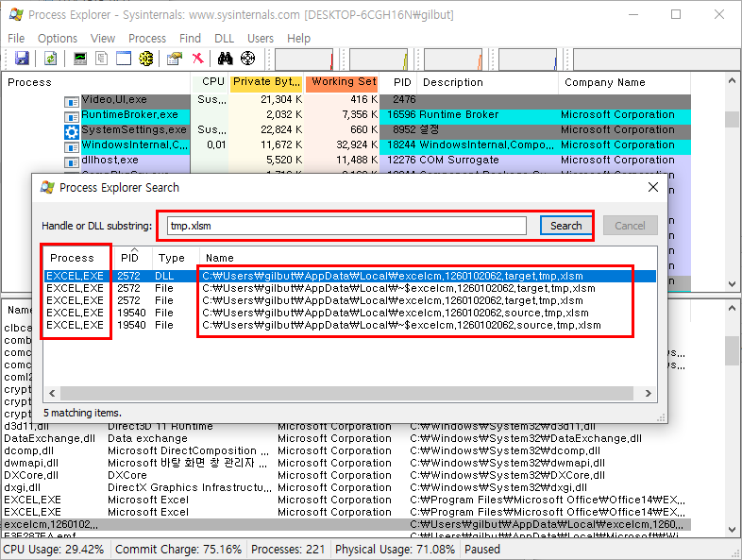742x560 pixels.
Task: Close the Process Explorer Search dialog
Action: click(651, 187)
